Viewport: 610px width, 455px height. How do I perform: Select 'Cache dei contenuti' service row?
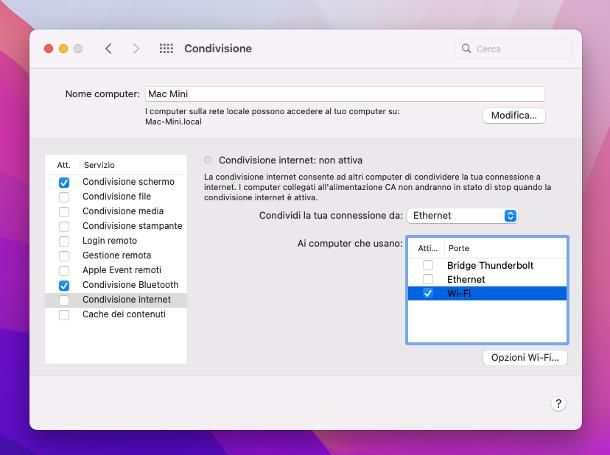(116, 315)
